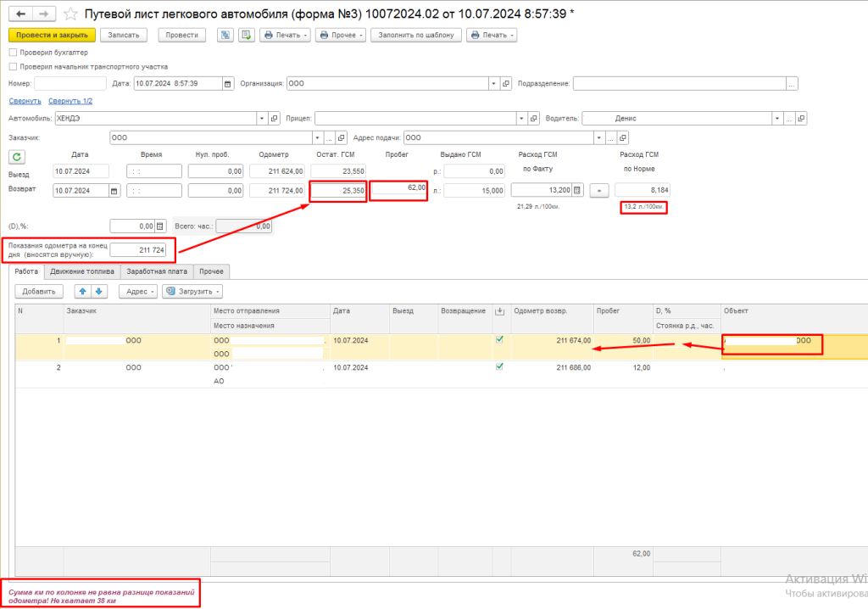Viewport: 868px width, 609px height.
Task: Open the Загрузить dropdown menu
Action: click(x=192, y=292)
